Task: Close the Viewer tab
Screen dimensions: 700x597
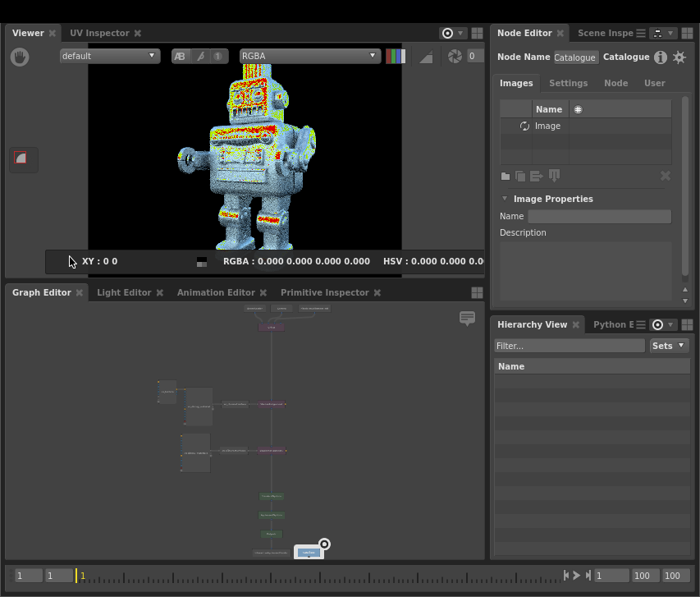Action: [53, 33]
